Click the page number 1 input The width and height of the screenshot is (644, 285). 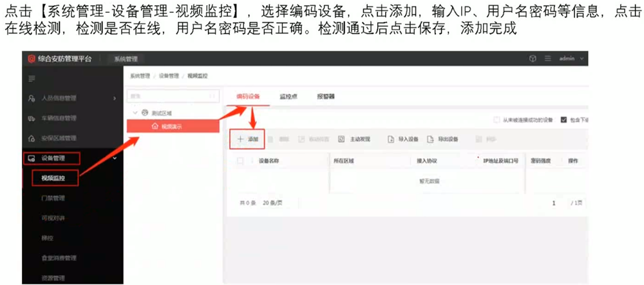[x=554, y=203]
